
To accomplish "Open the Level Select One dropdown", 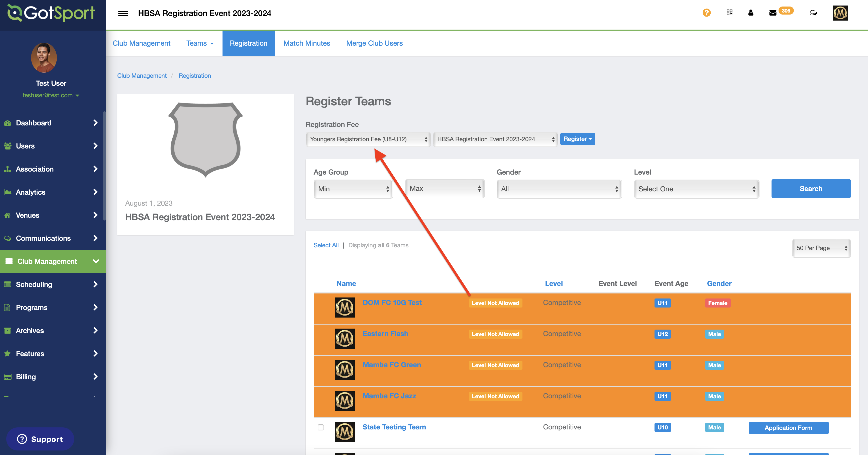I will [x=697, y=189].
